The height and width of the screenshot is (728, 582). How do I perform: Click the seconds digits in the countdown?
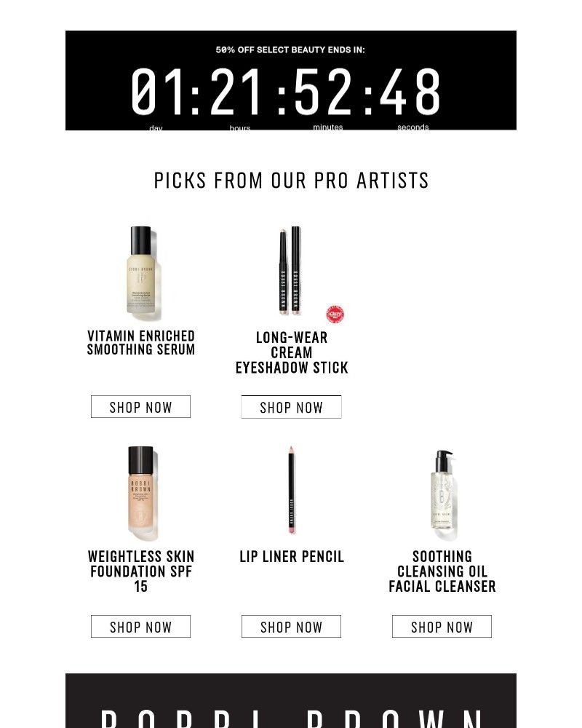point(412,91)
